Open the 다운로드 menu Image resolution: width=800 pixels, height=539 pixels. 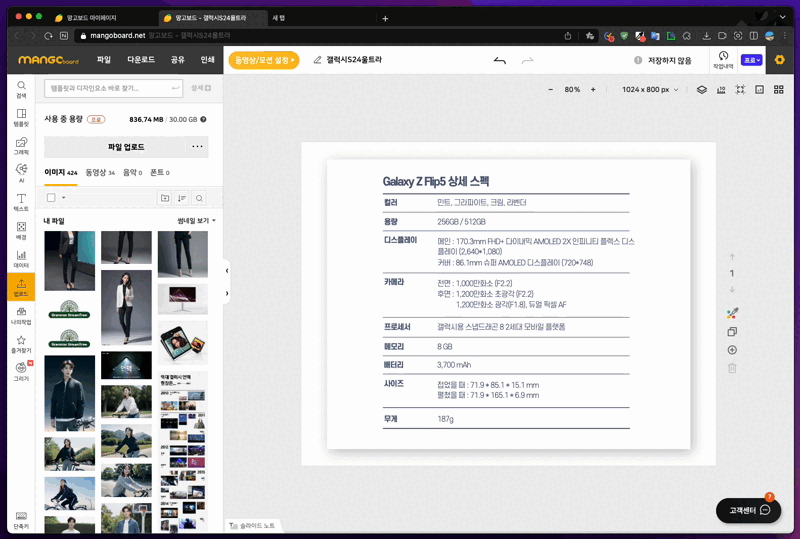(x=141, y=60)
